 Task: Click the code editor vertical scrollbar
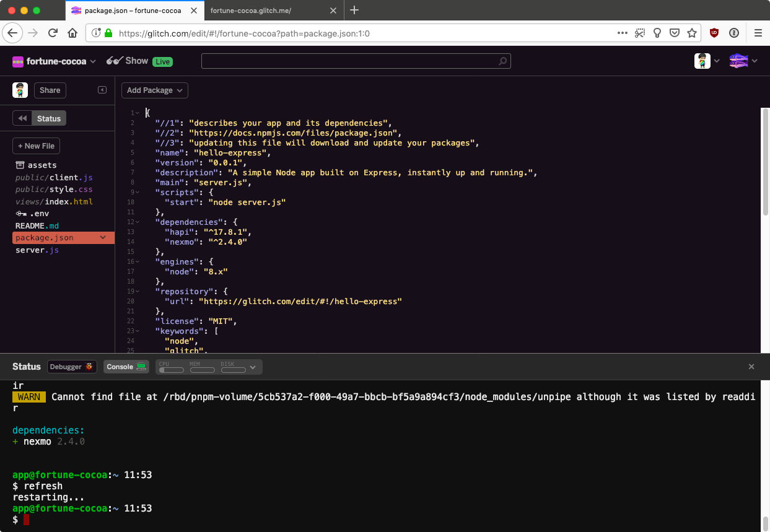(x=766, y=162)
